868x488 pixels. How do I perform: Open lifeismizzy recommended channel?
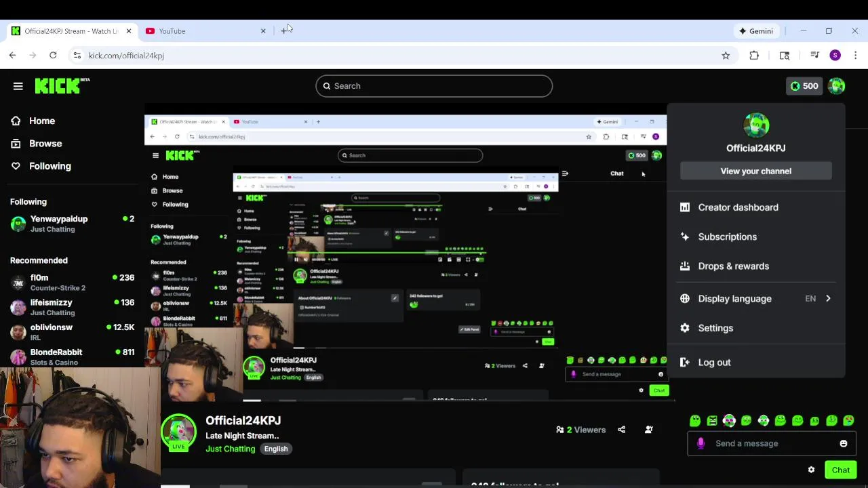[72, 307]
